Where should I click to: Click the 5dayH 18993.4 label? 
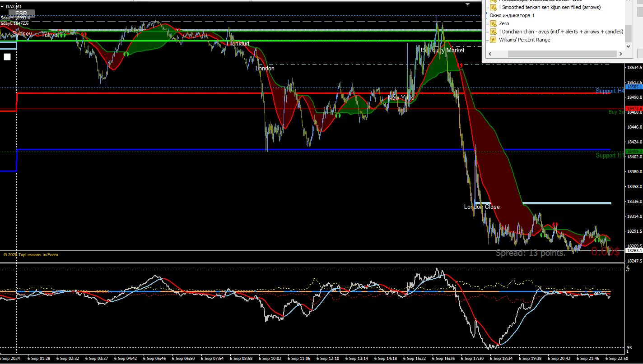[15, 18]
